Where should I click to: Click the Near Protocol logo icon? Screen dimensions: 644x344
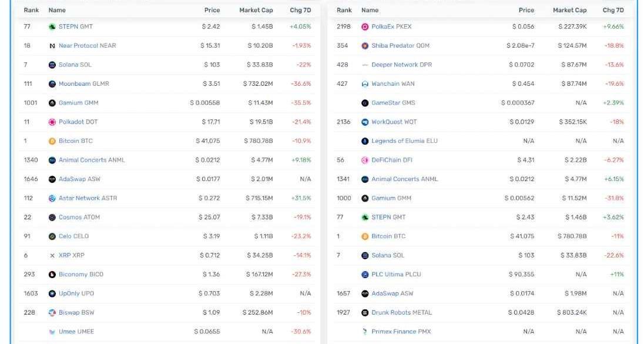52,46
